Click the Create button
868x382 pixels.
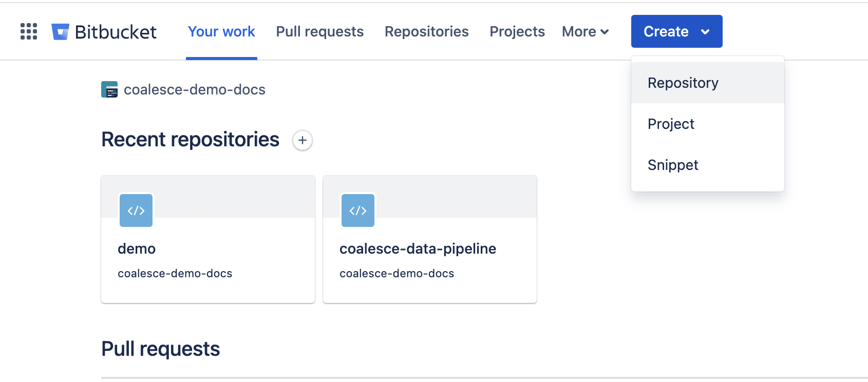[666, 31]
